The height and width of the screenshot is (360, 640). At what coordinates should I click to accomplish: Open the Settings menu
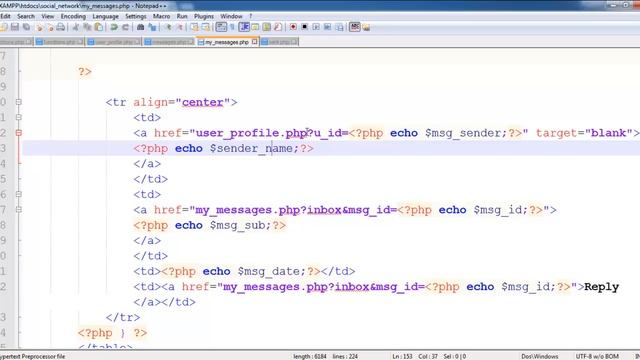coord(136,16)
